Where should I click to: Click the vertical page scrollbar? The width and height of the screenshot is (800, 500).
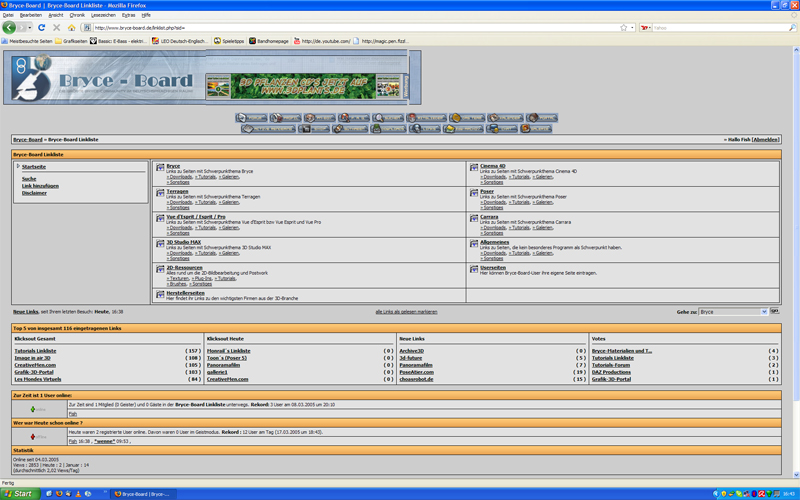796,263
